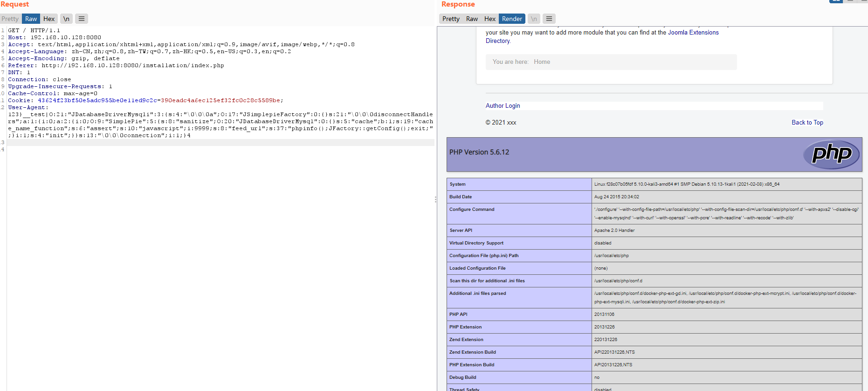
Task: Click the Zend Extension value 220131226
Action: click(x=606, y=340)
